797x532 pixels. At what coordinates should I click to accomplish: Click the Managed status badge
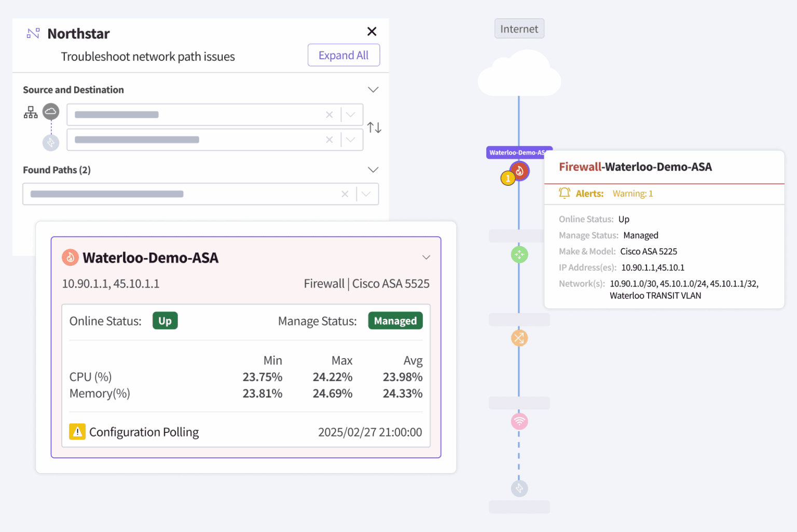click(395, 321)
